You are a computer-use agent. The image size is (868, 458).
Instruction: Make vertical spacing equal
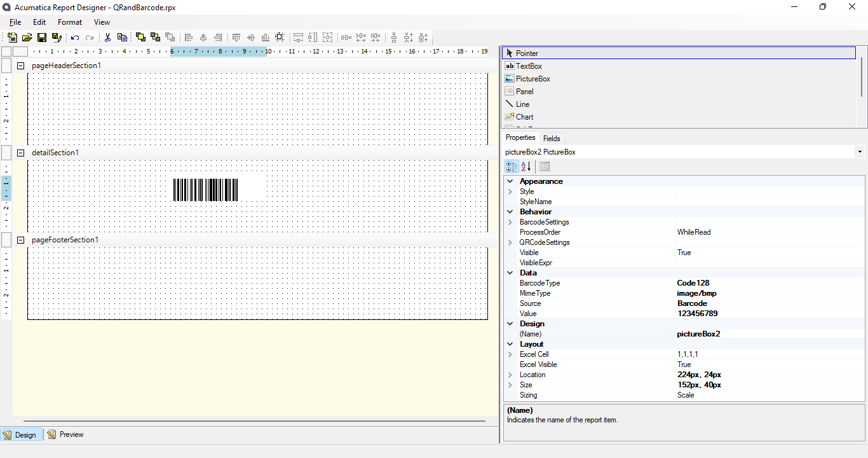click(393, 38)
